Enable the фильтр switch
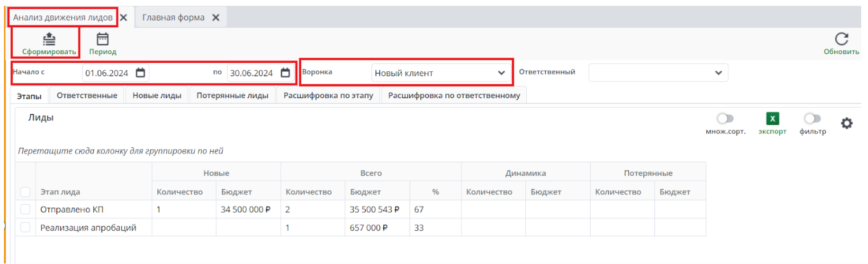Screen dimensions: 868x264 pos(812,119)
